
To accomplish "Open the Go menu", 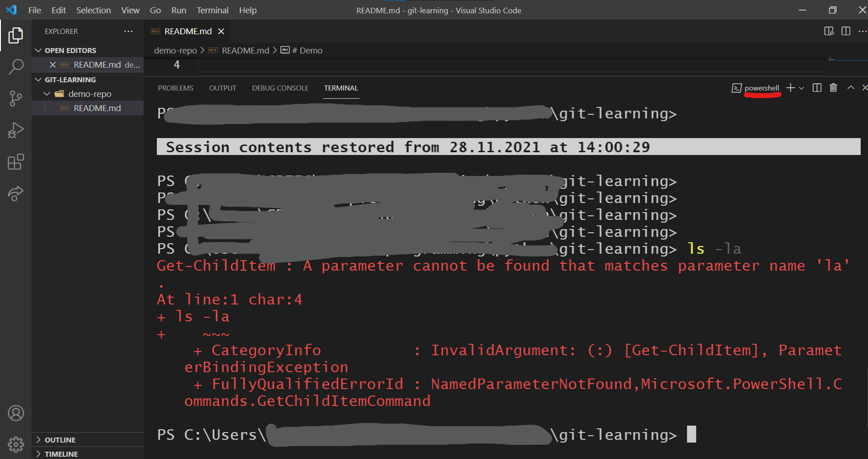I will pyautogui.click(x=155, y=10).
